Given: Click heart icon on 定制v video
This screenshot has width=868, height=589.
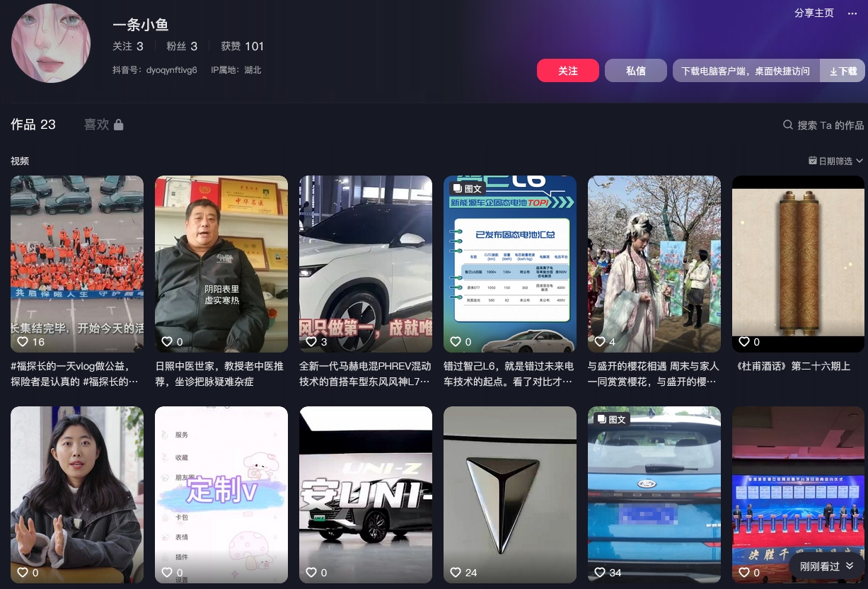Looking at the screenshot, I should tap(167, 573).
